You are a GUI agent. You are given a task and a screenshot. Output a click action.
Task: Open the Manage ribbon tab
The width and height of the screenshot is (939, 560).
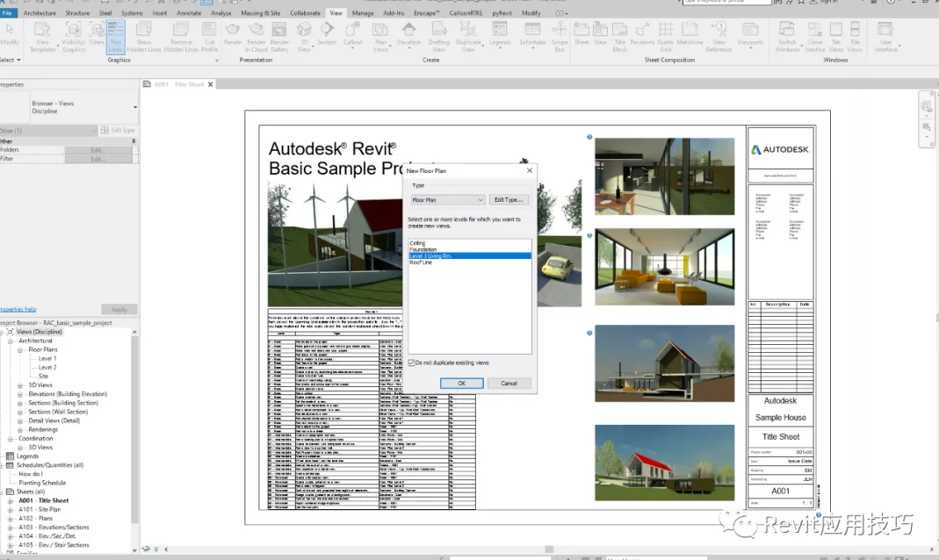(362, 13)
